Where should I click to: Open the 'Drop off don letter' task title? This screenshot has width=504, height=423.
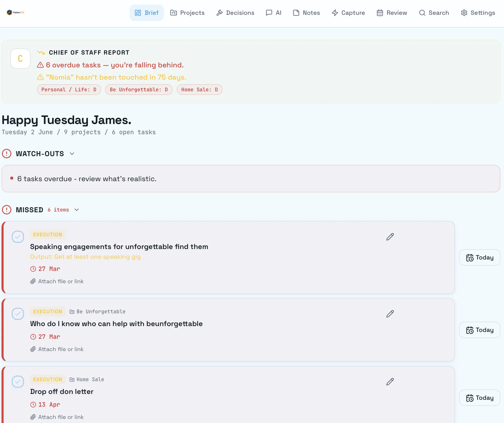point(62,391)
